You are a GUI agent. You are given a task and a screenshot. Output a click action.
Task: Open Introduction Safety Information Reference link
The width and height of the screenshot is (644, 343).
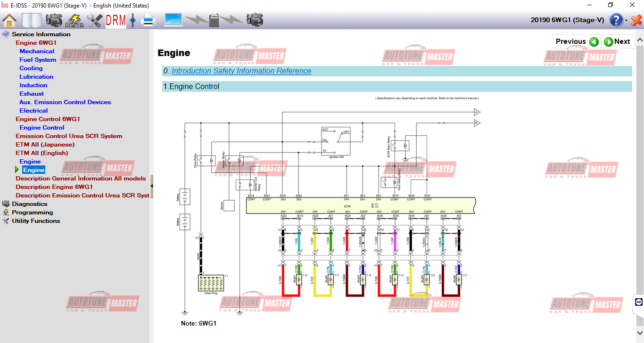[241, 71]
